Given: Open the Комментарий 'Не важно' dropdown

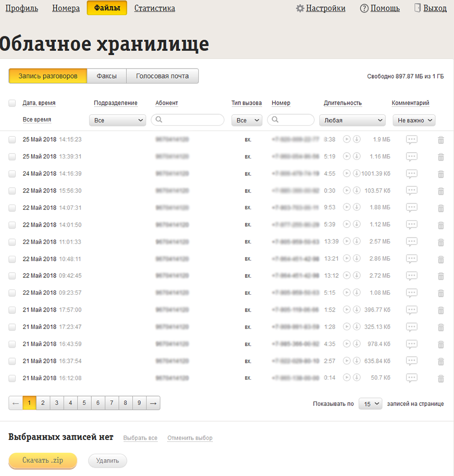Looking at the screenshot, I should [414, 120].
